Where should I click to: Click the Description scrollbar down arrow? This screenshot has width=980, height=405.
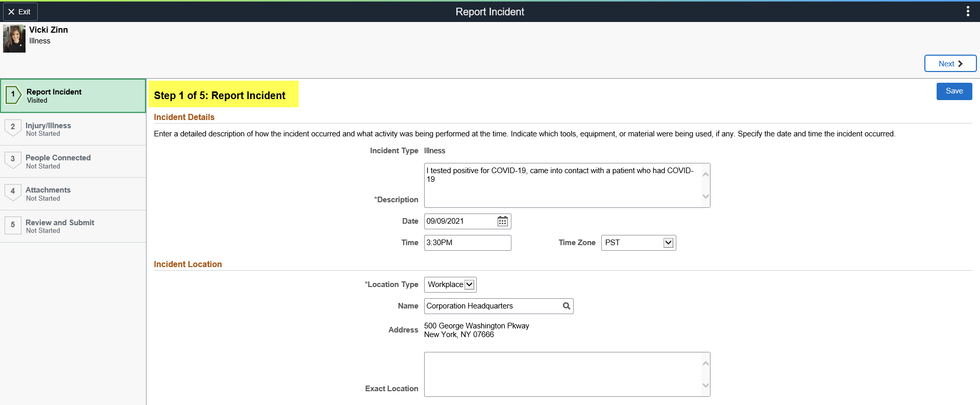tap(705, 197)
